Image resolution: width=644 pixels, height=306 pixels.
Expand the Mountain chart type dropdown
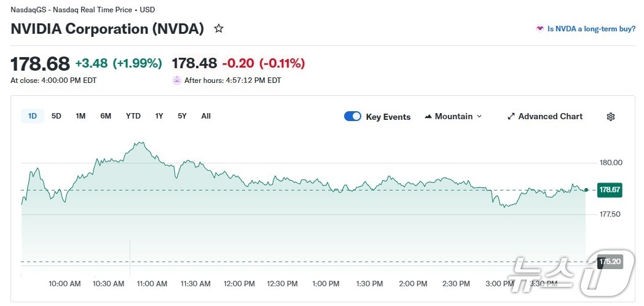pos(479,117)
